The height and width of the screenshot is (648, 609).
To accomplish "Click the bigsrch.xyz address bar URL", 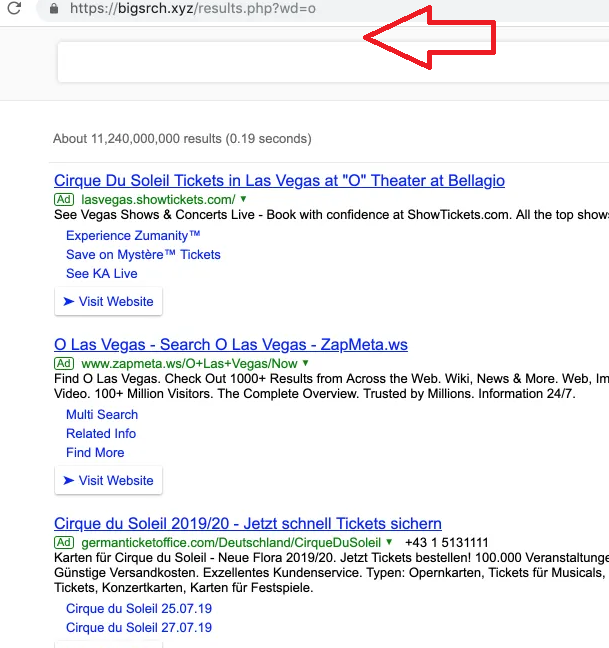I will coord(192,9).
